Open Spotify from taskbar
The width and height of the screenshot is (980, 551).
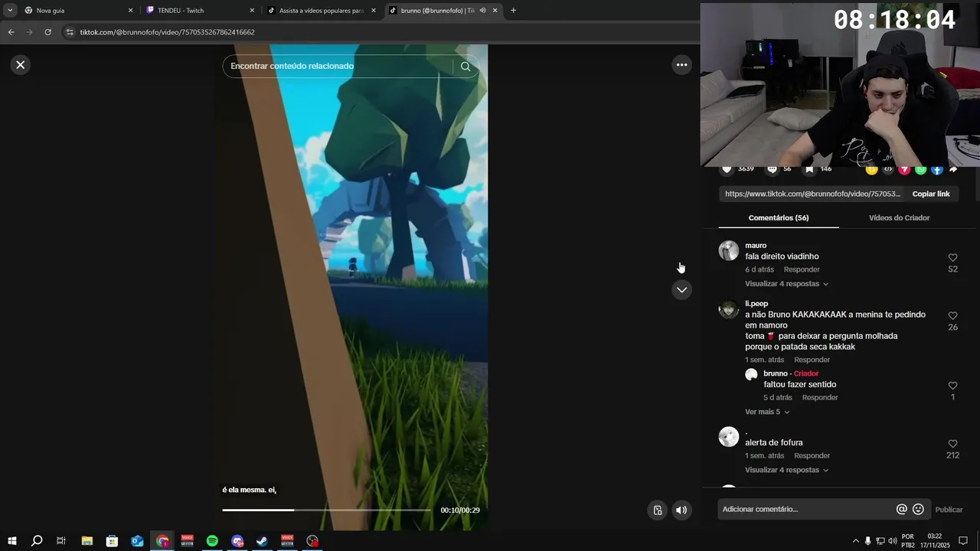pos(212,541)
